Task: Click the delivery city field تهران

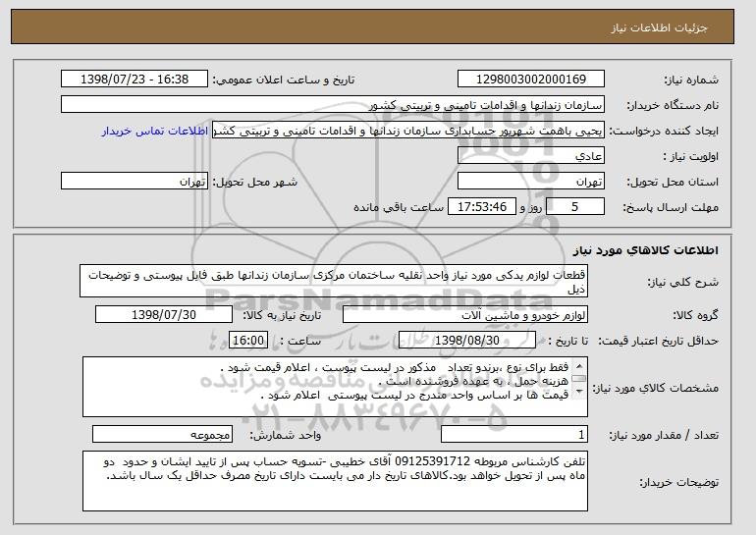Action: pyautogui.click(x=135, y=182)
